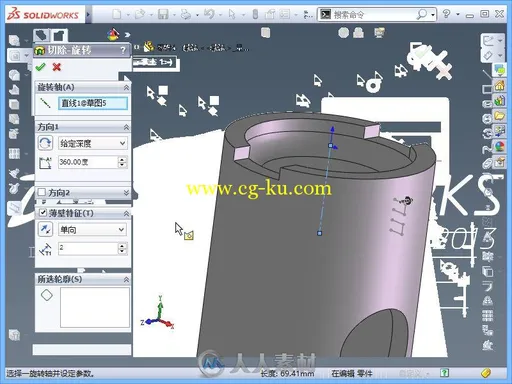Click the New document icon
512x384 pixels.
click(x=117, y=14)
